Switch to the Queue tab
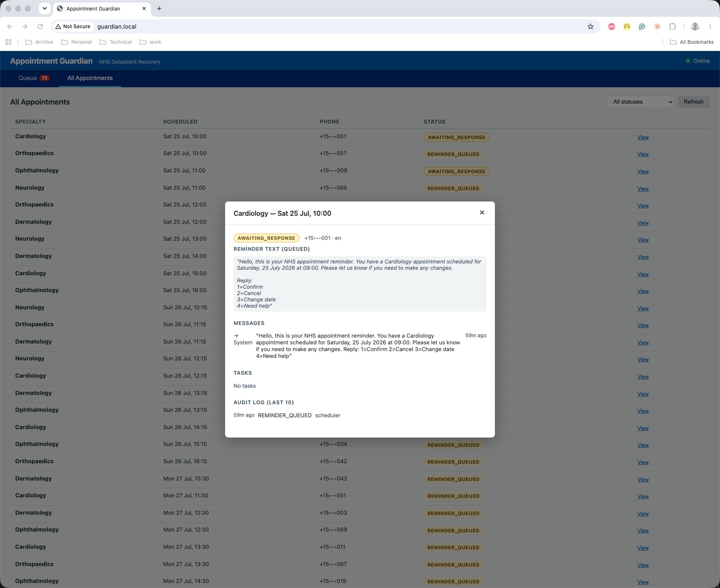The width and height of the screenshot is (720, 588). click(x=34, y=78)
